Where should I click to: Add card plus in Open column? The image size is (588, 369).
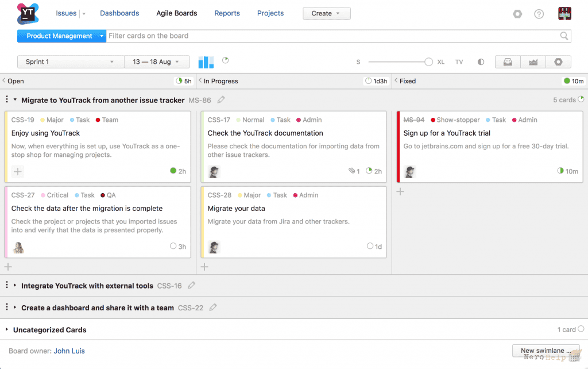coord(8,267)
